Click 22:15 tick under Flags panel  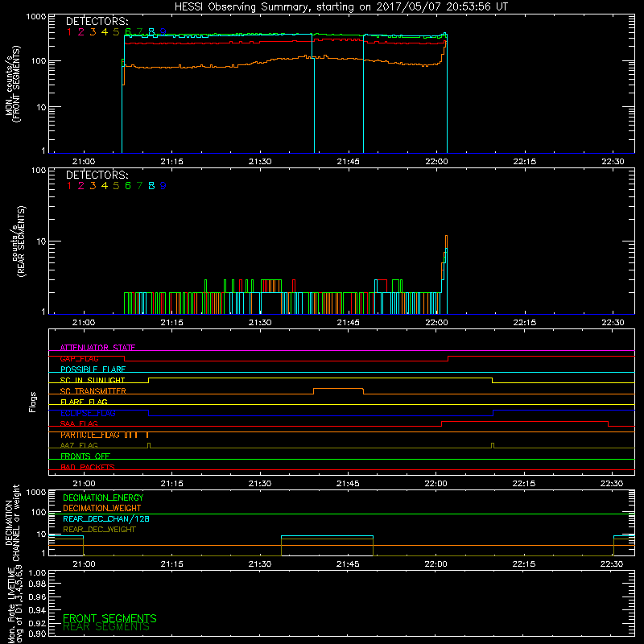pos(524,484)
